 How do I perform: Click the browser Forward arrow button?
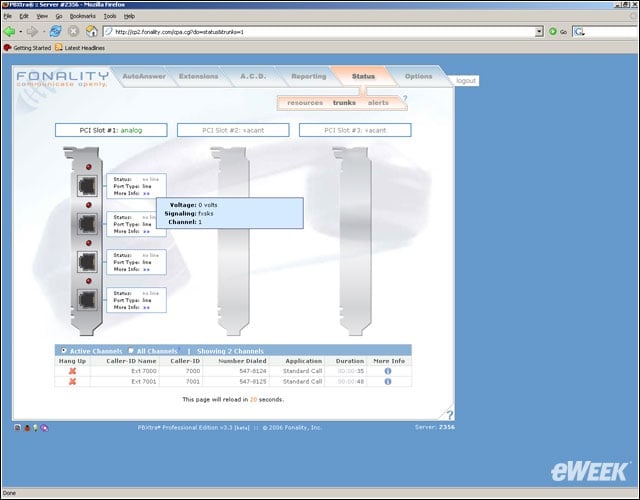(32, 31)
